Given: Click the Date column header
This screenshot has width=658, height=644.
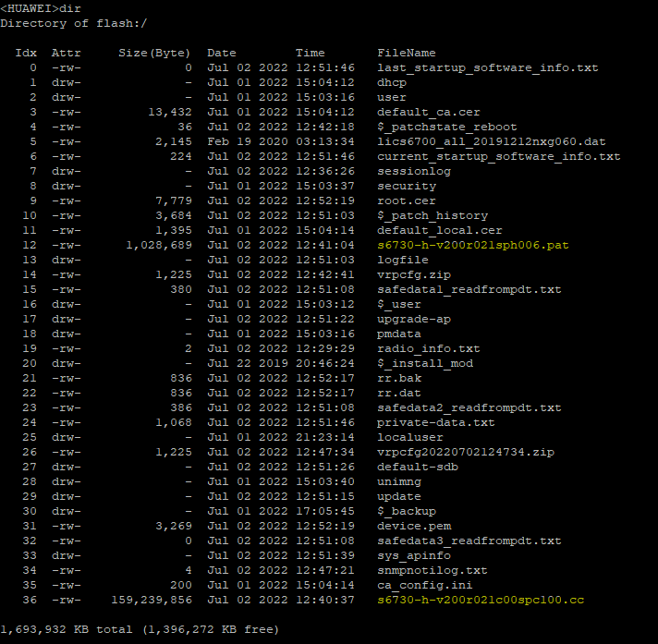Looking at the screenshot, I should coord(222,53).
